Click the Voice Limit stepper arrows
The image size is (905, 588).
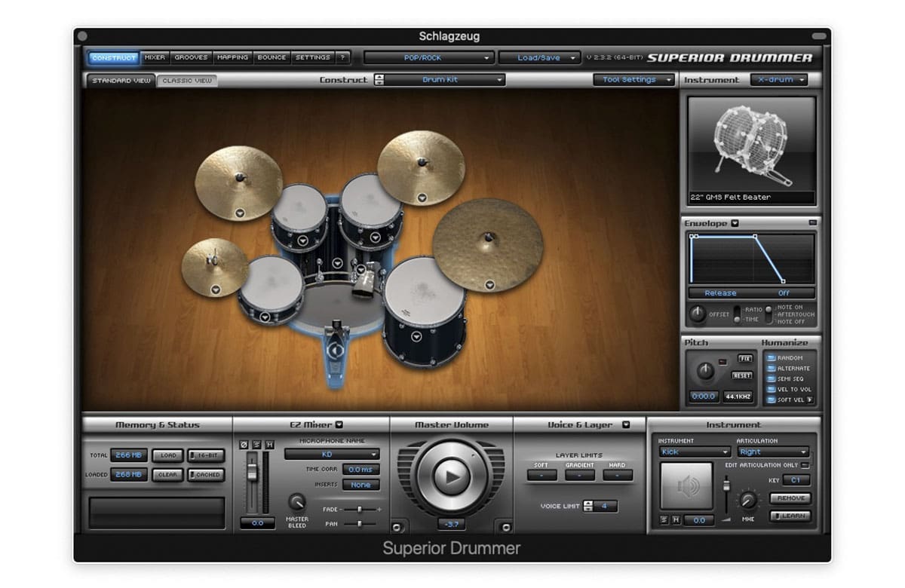(589, 506)
